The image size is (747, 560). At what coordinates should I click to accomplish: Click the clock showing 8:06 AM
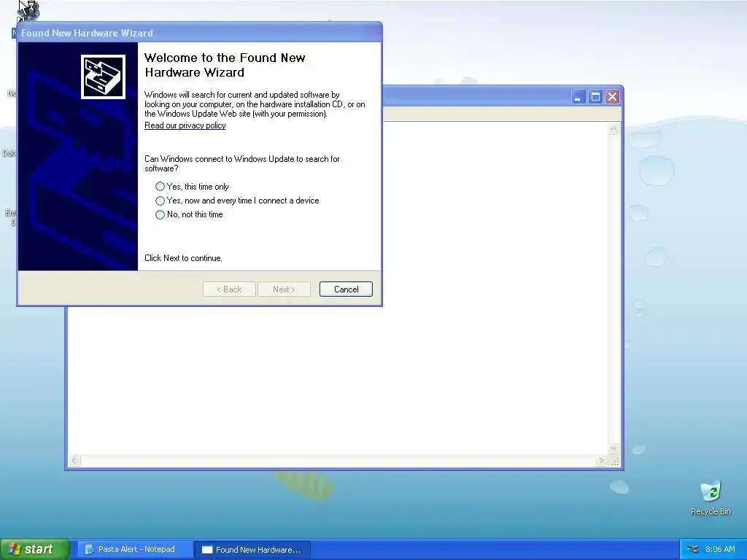click(x=720, y=549)
